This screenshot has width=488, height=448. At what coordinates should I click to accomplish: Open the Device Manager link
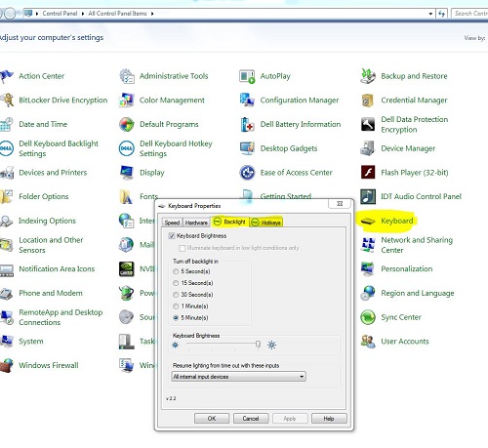[x=408, y=148]
